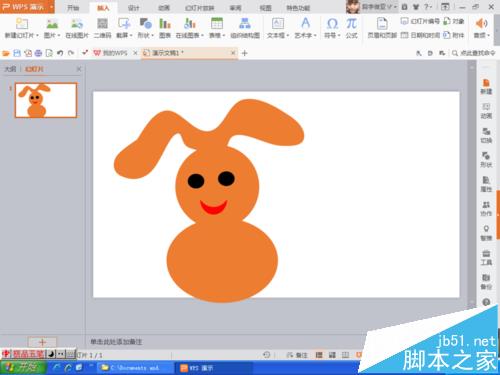Click the Windows Start (开始) button
This screenshot has width=500, height=375.
click(23, 368)
